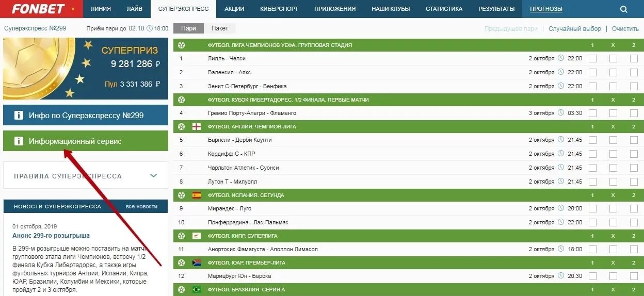Expand the Правила Суперэкспресса chevron
Viewport: 644px width, 296px height.
coord(153,175)
